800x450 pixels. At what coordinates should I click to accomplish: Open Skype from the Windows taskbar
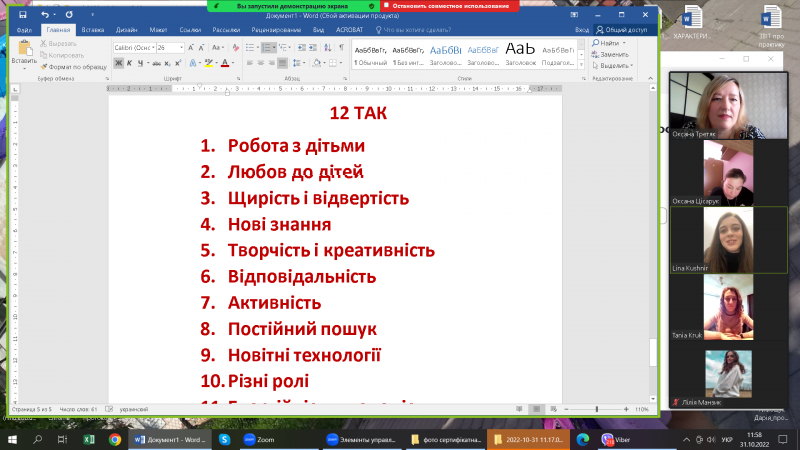tap(224, 439)
